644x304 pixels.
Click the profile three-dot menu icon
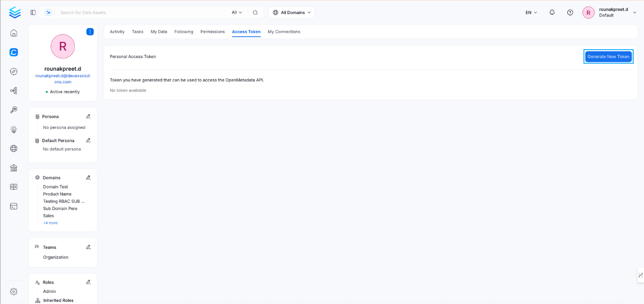(90, 32)
